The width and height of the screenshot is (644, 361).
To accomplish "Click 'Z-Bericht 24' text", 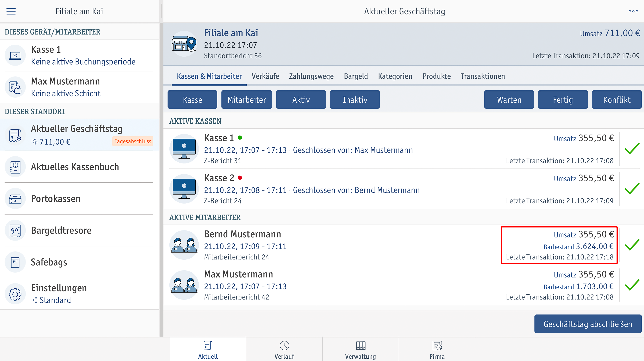I will pos(223,201).
